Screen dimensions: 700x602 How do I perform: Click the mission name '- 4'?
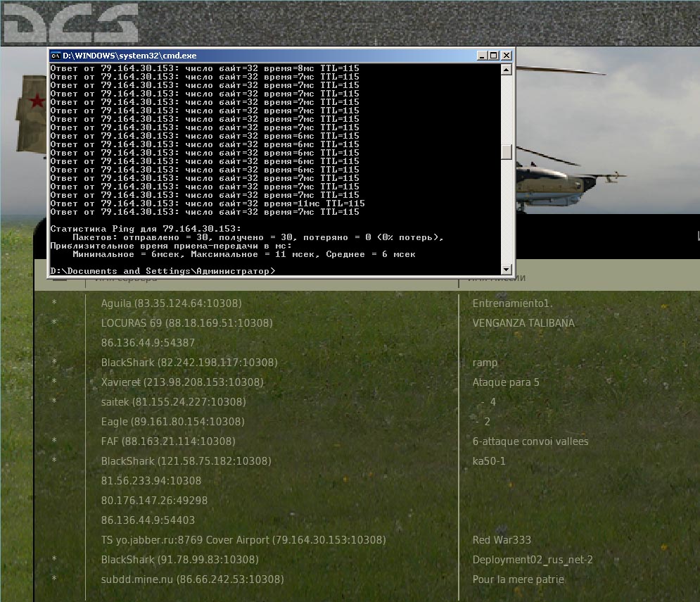tap(488, 402)
